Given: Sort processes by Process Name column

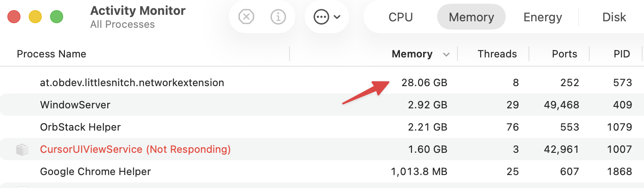Looking at the screenshot, I should click(x=52, y=54).
